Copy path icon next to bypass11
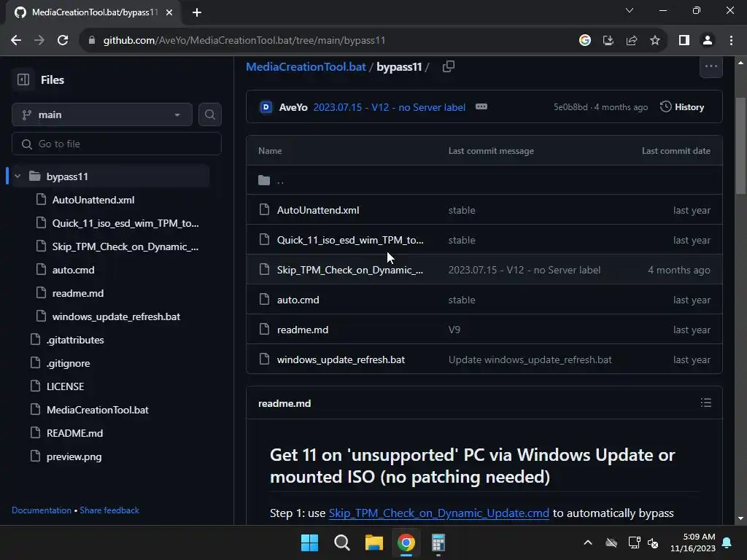This screenshot has height=560, width=747. (449, 66)
